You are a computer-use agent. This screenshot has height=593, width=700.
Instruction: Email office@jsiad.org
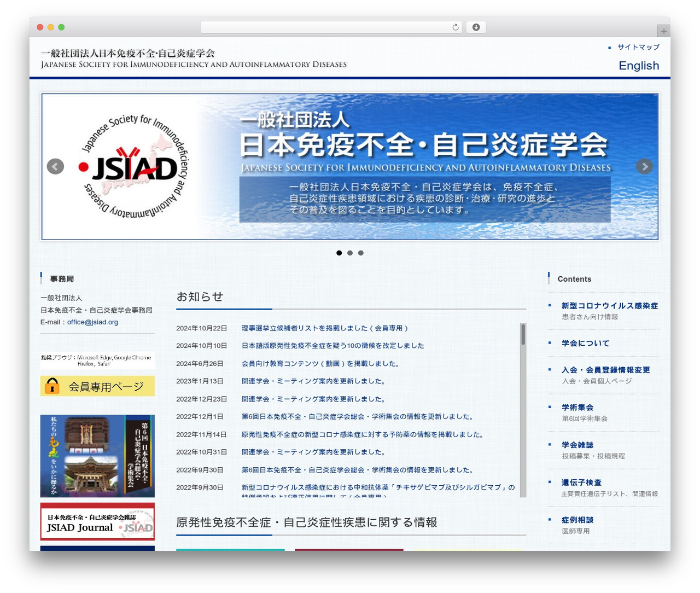coord(92,322)
